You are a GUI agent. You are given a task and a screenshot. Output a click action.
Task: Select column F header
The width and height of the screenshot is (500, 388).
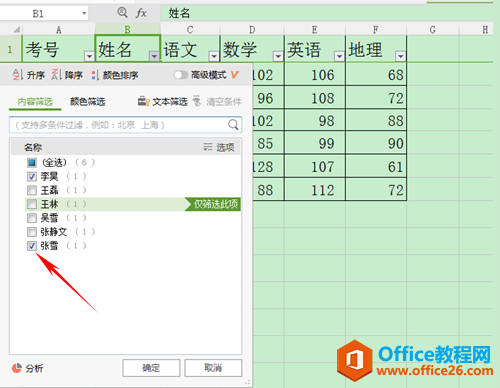tap(376, 30)
